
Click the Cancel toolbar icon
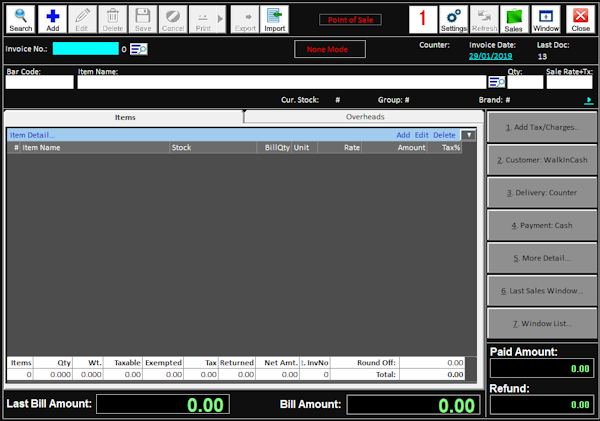point(173,20)
